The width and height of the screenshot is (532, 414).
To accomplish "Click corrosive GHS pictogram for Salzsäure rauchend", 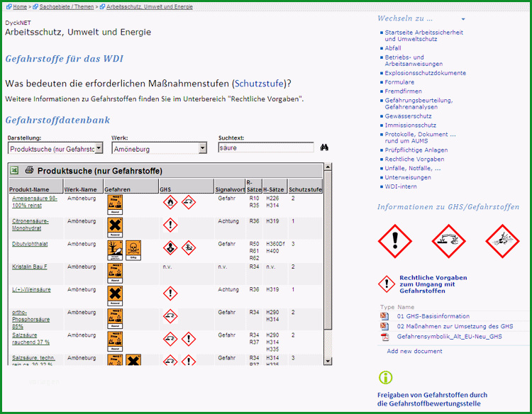I will pyautogui.click(x=170, y=339).
